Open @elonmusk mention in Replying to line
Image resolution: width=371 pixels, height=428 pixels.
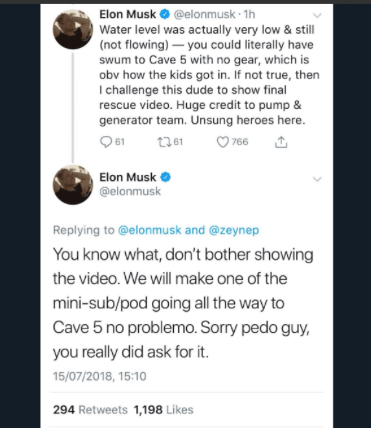(x=150, y=230)
